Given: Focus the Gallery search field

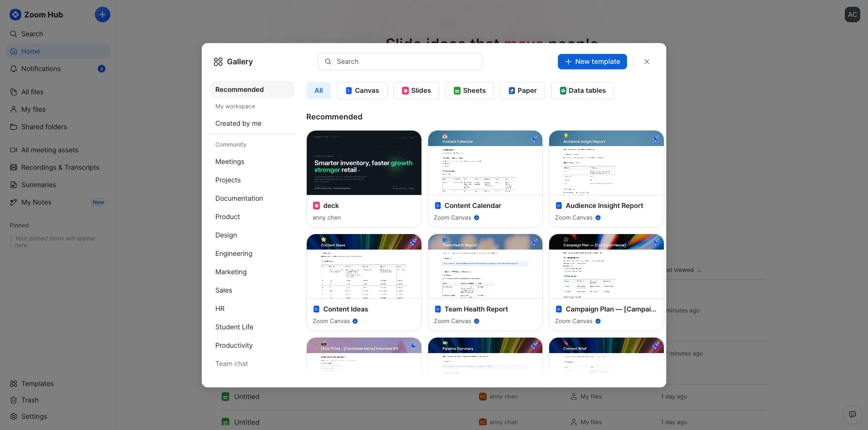Looking at the screenshot, I should 400,61.
